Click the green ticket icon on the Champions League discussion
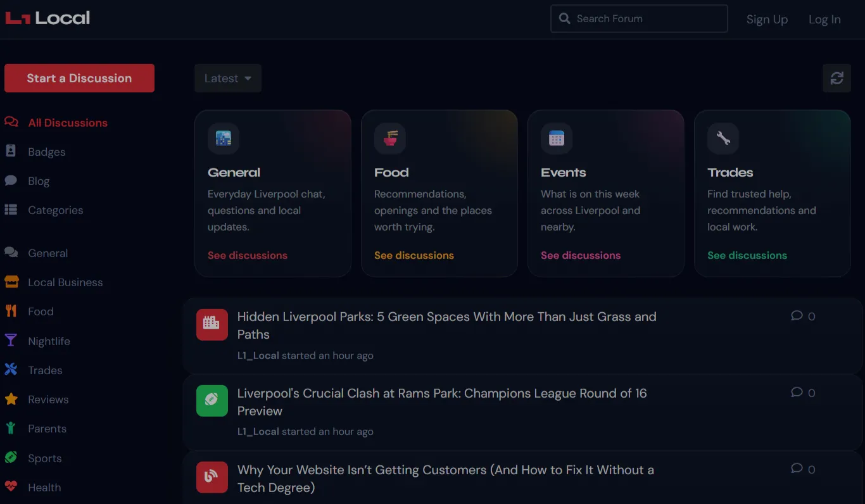 click(x=212, y=400)
